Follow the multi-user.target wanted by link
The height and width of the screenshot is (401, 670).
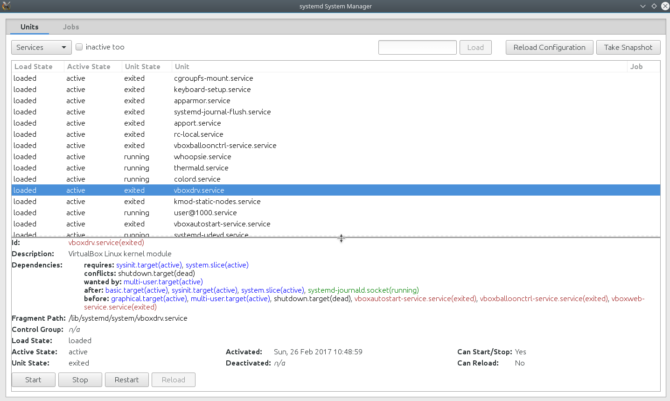point(163,282)
